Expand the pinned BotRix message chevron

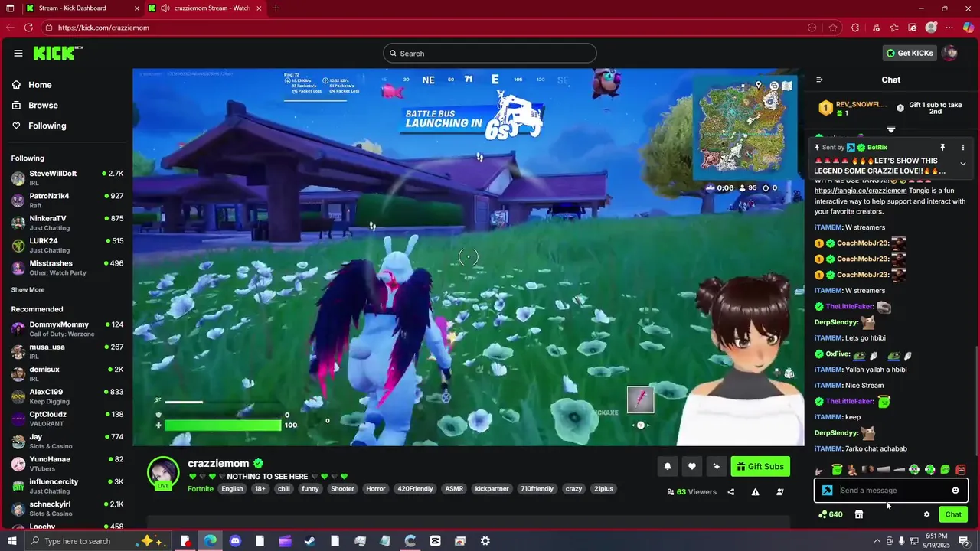963,164
